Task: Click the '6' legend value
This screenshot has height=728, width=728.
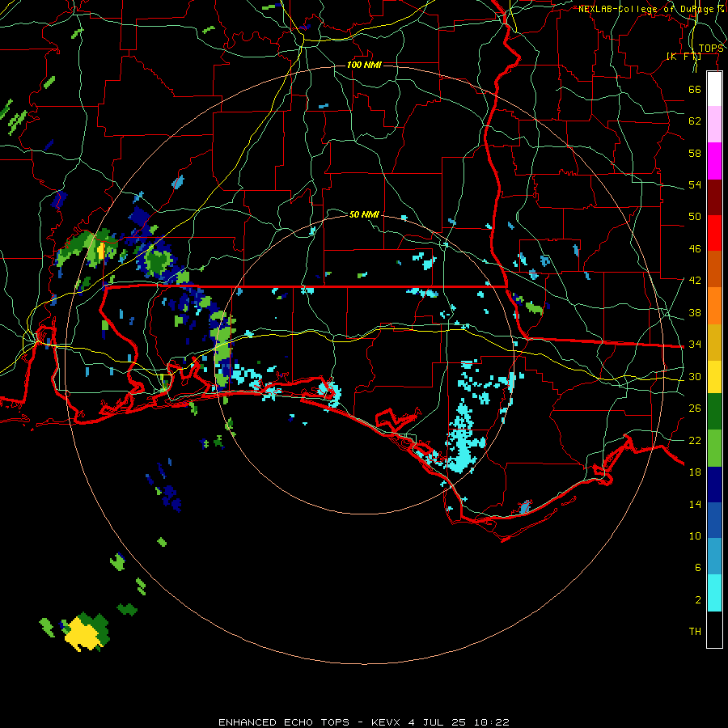Action: (x=697, y=568)
